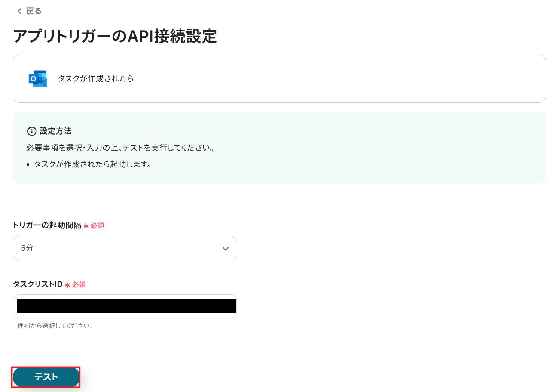The width and height of the screenshot is (559, 392).
Task: Click the タスクリストID field label
Action: 37,284
